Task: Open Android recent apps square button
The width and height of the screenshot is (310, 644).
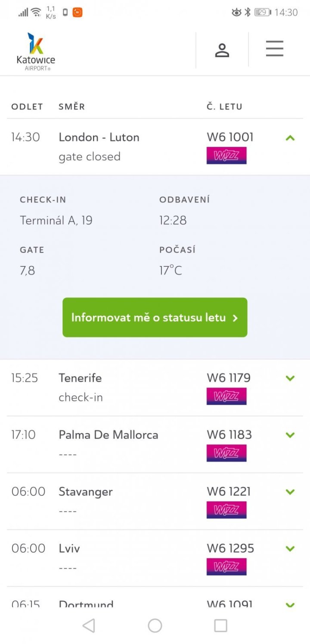Action: pyautogui.click(x=220, y=625)
